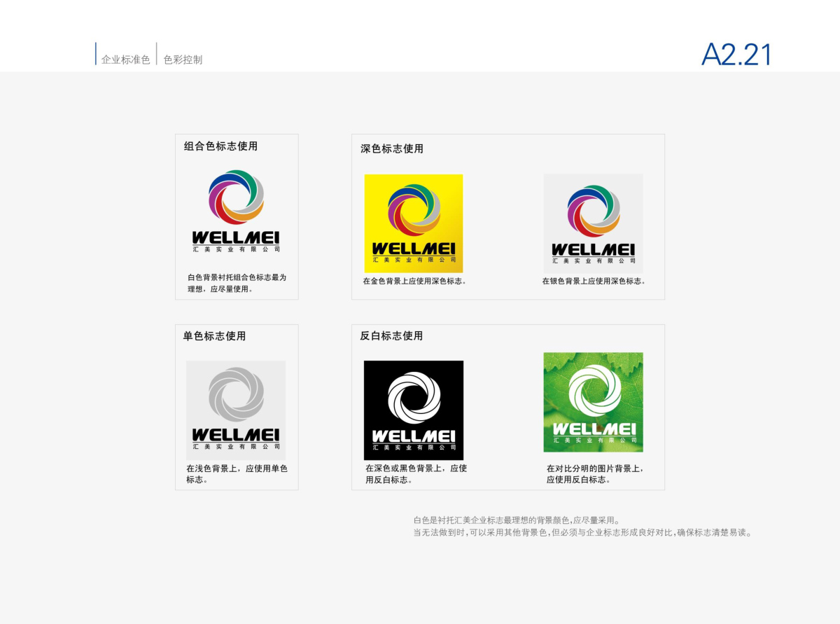The height and width of the screenshot is (624, 840).
Task: Click the 组合色标志使用 heading
Action: pos(220,146)
